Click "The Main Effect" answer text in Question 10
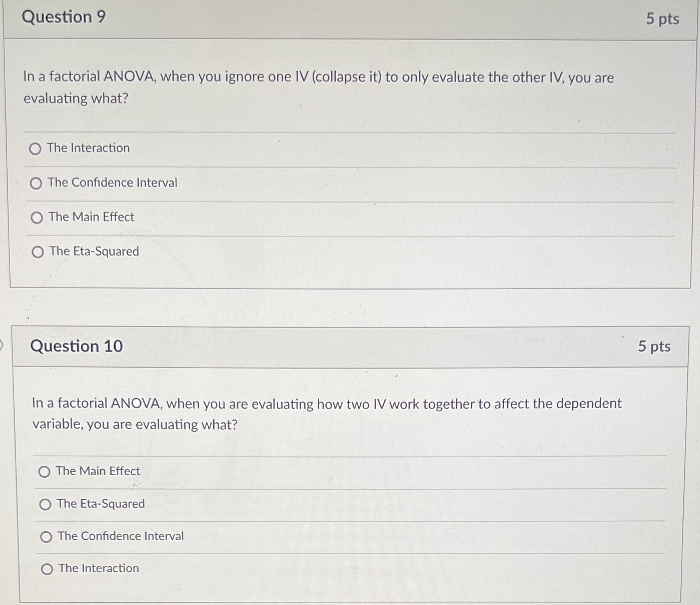The height and width of the screenshot is (605, 700). point(98,471)
